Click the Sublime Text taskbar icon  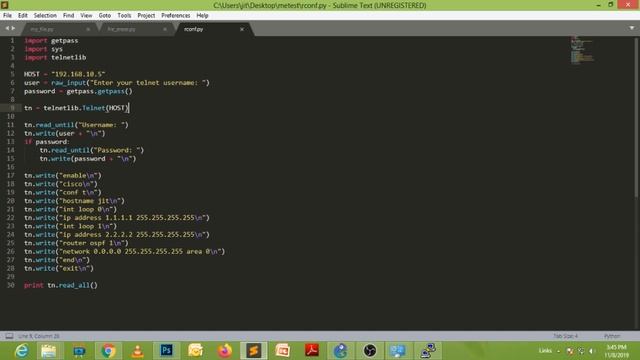(253, 351)
